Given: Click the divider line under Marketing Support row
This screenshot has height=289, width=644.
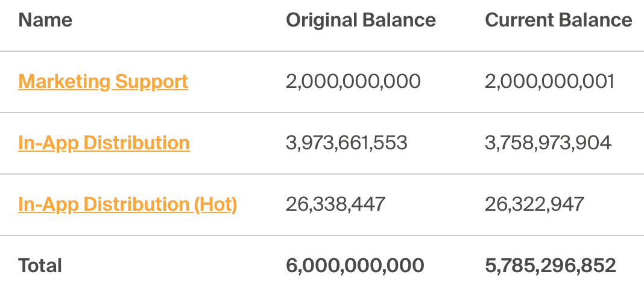Looking at the screenshot, I should click(322, 113).
